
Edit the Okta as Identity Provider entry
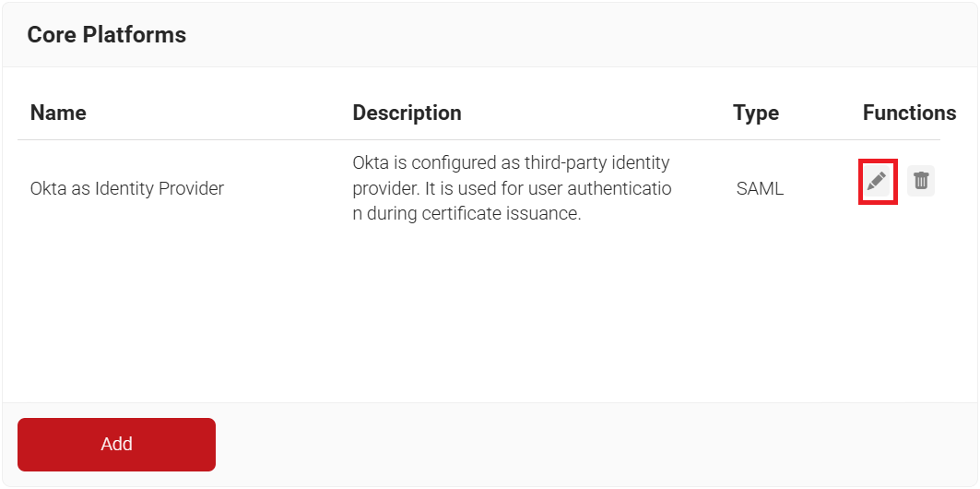pos(877,182)
